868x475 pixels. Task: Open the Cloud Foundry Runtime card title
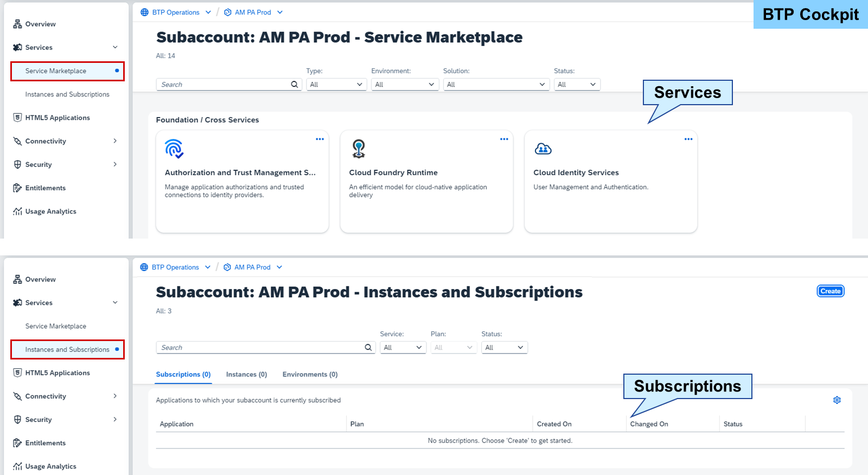pos(393,172)
